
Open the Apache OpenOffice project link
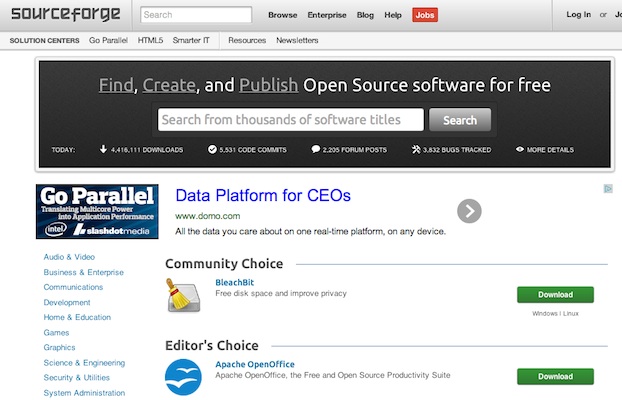255,364
